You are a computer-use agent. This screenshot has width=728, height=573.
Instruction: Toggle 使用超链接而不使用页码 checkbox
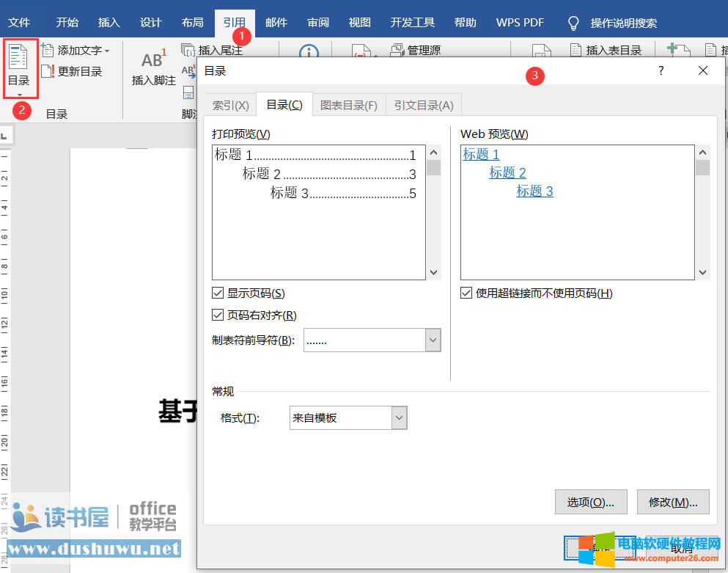coord(466,293)
